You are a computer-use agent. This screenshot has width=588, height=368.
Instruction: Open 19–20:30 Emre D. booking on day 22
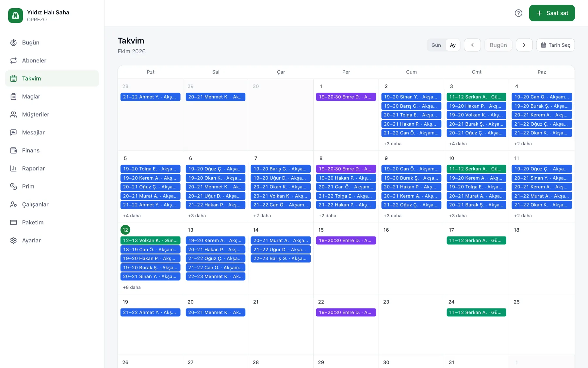click(x=346, y=312)
